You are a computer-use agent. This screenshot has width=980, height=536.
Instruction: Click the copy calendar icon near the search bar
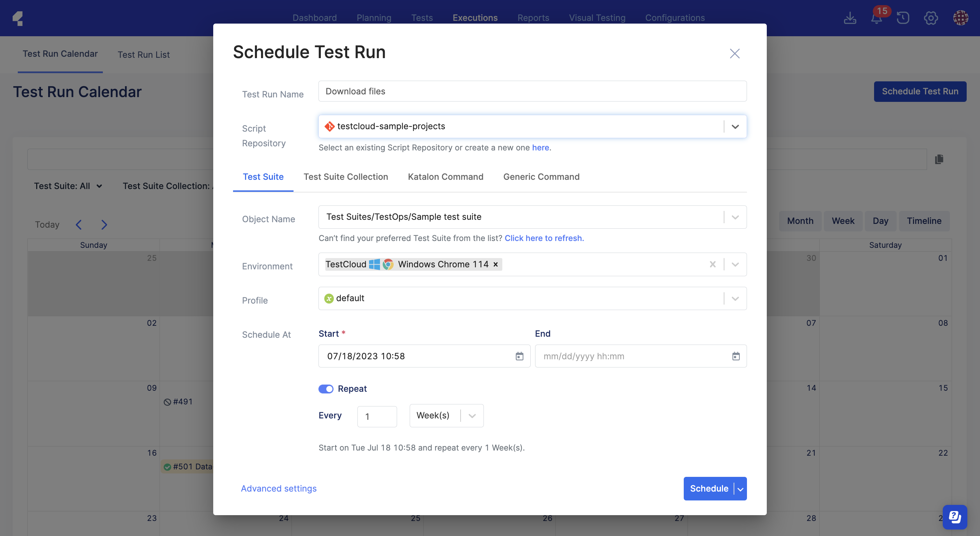[x=939, y=160]
